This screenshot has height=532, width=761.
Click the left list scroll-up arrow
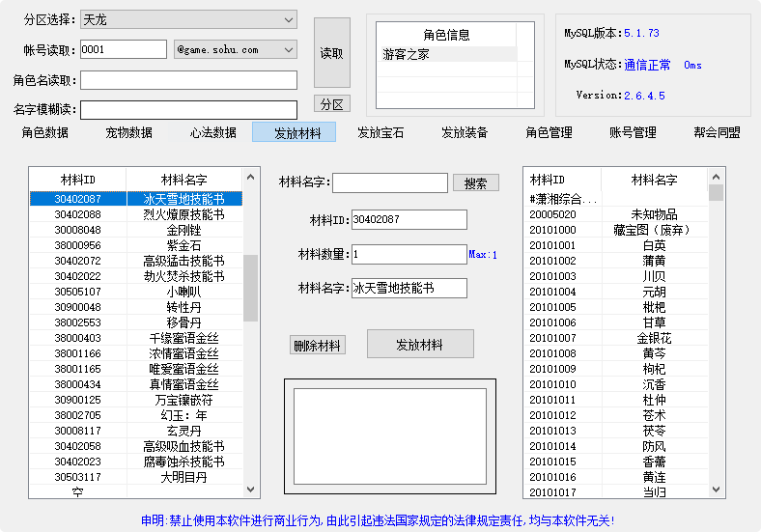click(251, 179)
